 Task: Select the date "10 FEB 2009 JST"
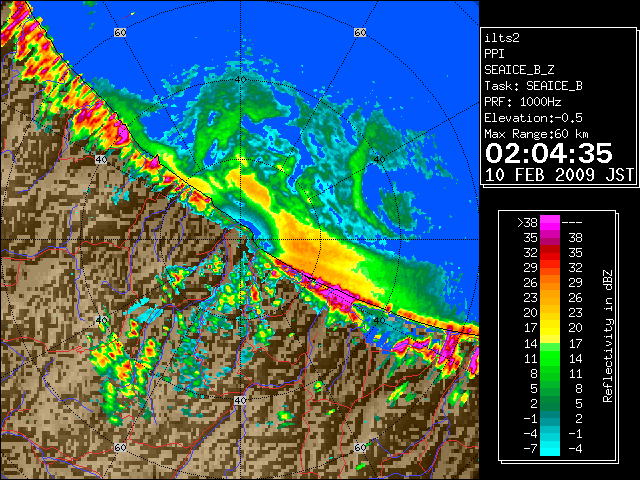(x=559, y=175)
